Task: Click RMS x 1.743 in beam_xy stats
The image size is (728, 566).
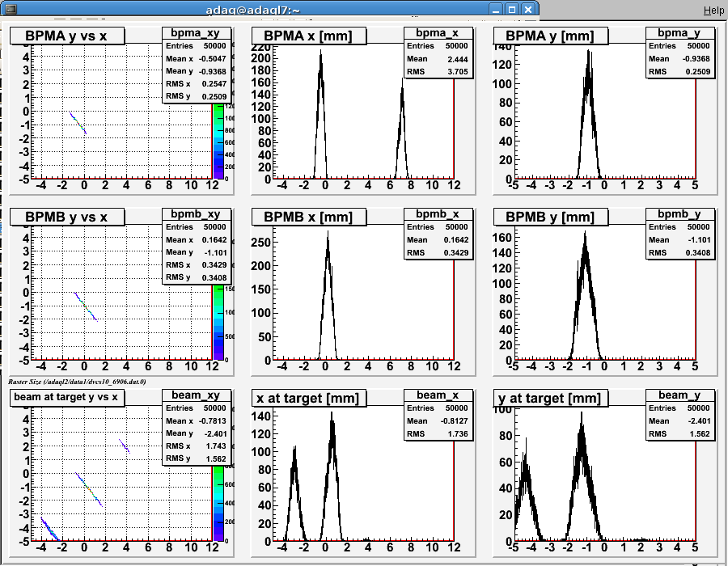Action: point(197,446)
